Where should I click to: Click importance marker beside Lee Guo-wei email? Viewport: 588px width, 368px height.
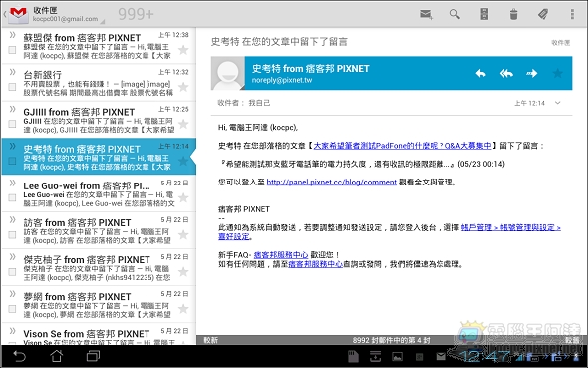(x=12, y=183)
